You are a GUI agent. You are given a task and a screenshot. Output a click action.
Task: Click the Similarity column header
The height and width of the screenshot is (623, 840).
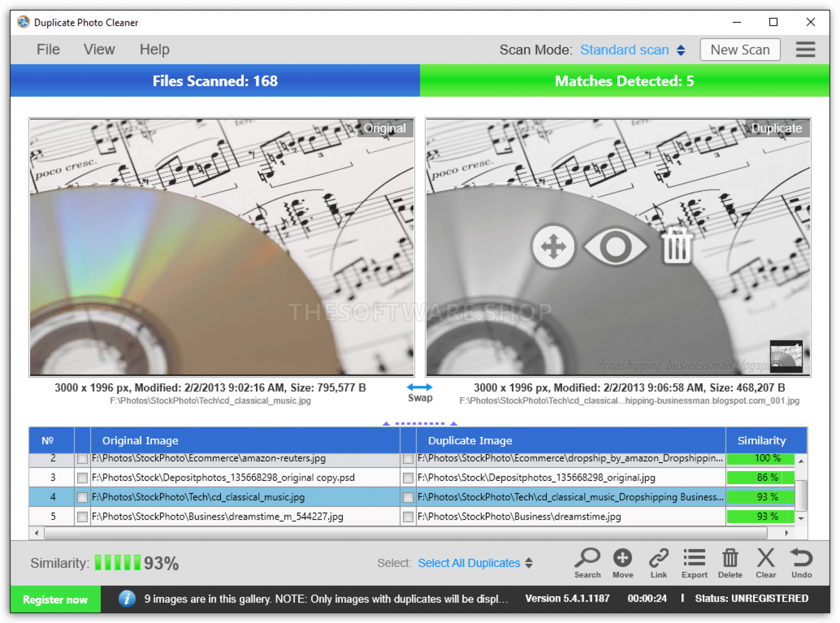pyautogui.click(x=766, y=440)
